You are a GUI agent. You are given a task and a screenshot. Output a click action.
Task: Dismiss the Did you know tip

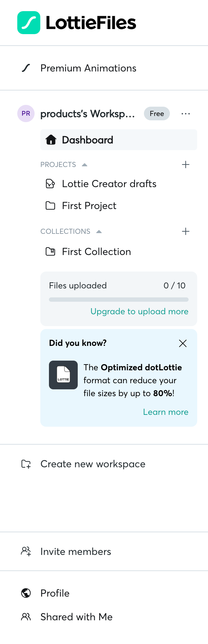[x=183, y=343]
